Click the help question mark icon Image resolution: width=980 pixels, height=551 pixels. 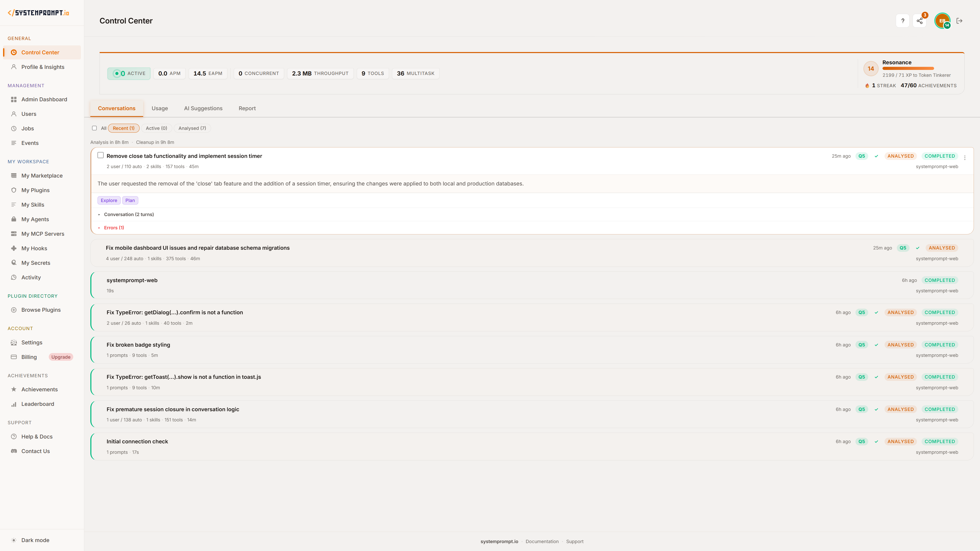(x=902, y=21)
